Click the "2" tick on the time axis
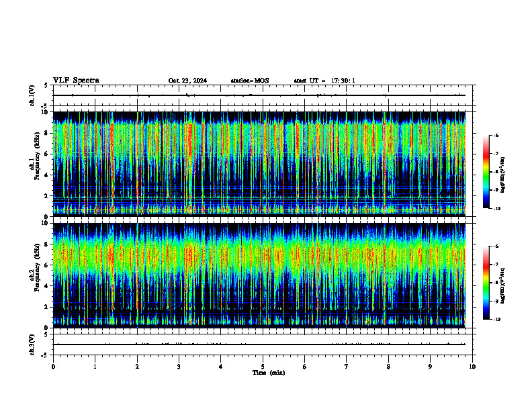The height and width of the screenshot is (411, 532). [x=137, y=367]
